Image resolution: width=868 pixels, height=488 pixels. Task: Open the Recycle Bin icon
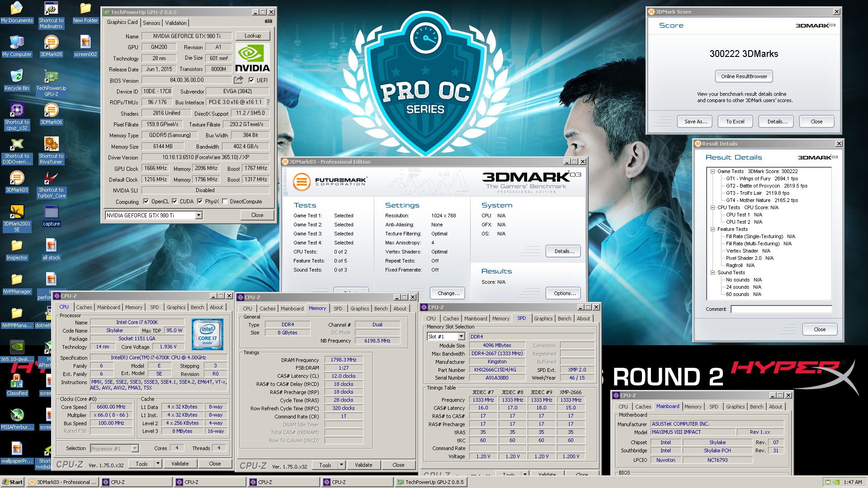tap(17, 80)
